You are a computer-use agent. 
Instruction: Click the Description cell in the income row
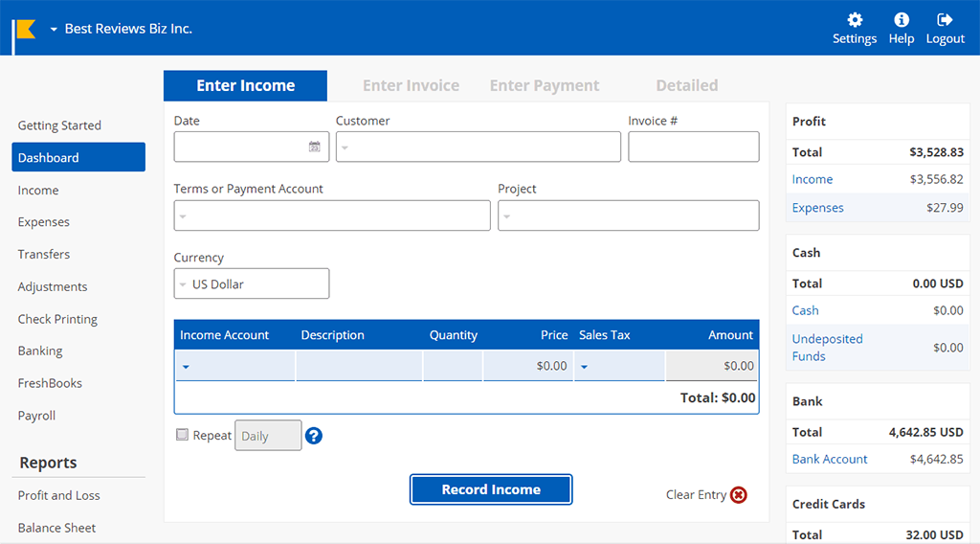pos(360,366)
